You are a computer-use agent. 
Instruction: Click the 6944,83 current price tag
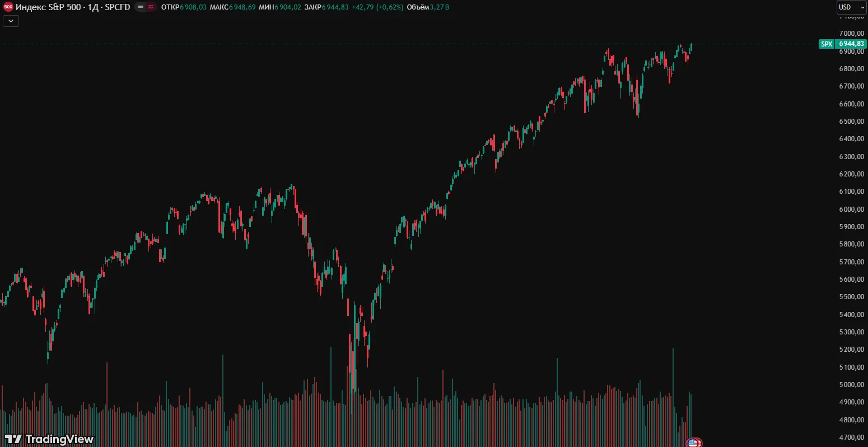(851, 44)
